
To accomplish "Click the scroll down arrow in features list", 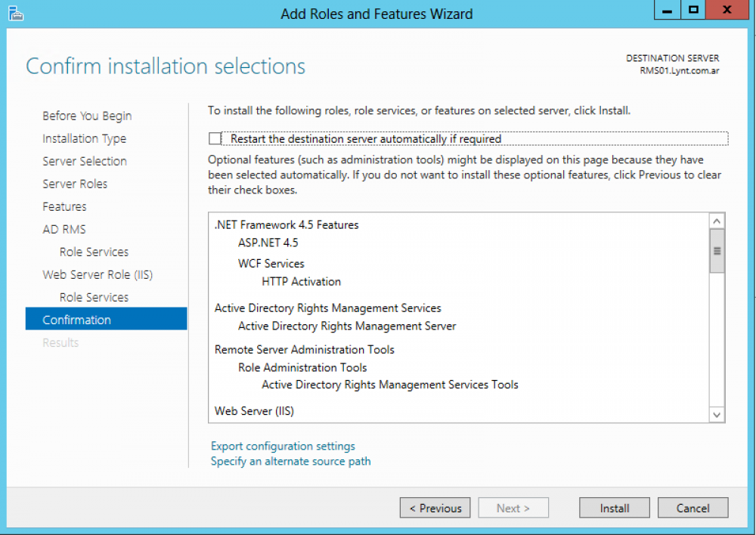I will point(717,415).
